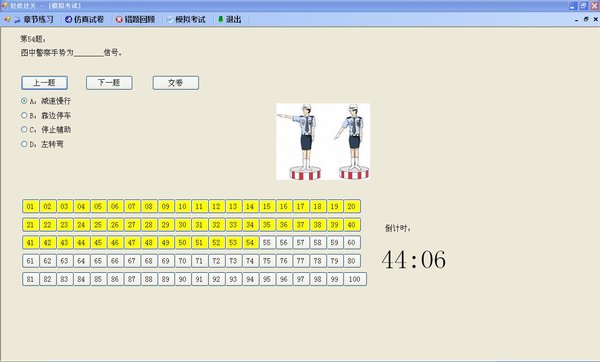Select the 模拟考试 toolbar item

pyautogui.click(x=186, y=19)
